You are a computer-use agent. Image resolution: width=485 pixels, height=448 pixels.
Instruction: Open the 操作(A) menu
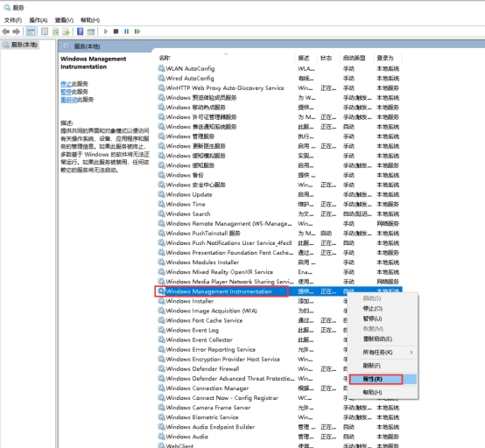coord(39,20)
